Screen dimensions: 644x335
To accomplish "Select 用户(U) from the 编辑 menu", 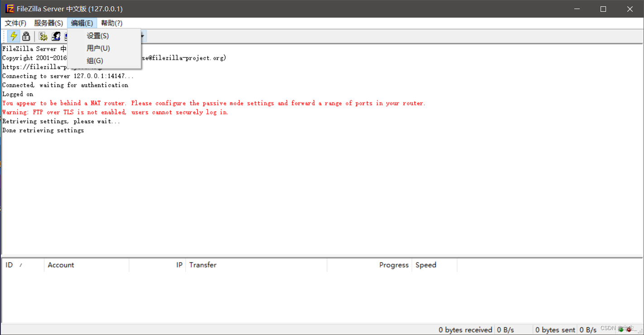I will [x=98, y=48].
